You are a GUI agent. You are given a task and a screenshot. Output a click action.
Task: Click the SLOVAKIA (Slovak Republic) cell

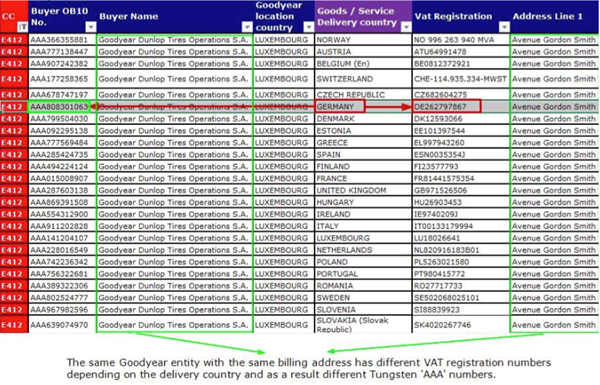pos(363,325)
